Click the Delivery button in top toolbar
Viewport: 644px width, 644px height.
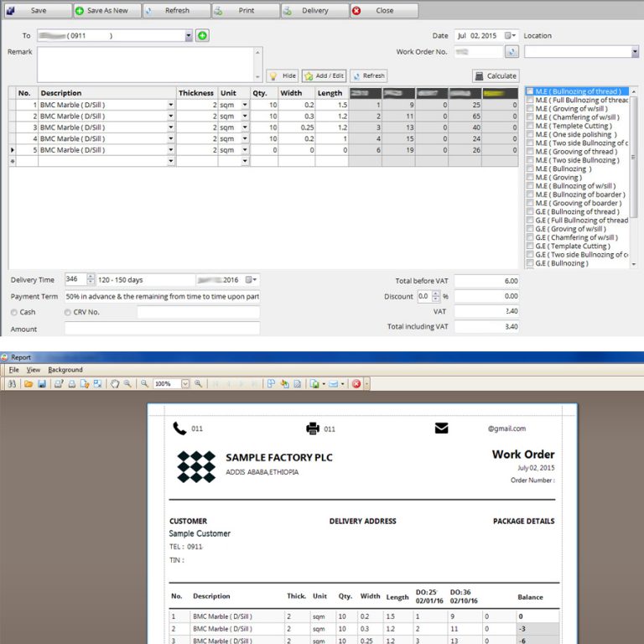coord(315,11)
